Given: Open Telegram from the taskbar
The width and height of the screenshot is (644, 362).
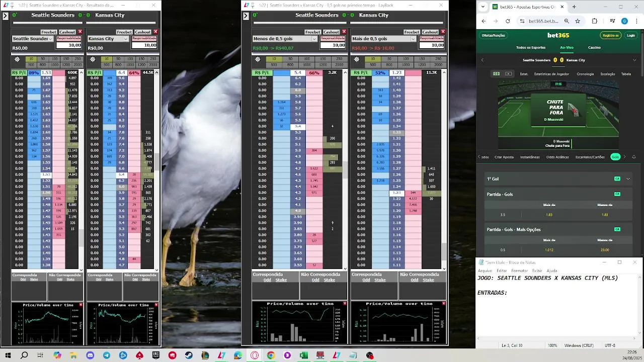Looking at the screenshot, I should (107, 355).
